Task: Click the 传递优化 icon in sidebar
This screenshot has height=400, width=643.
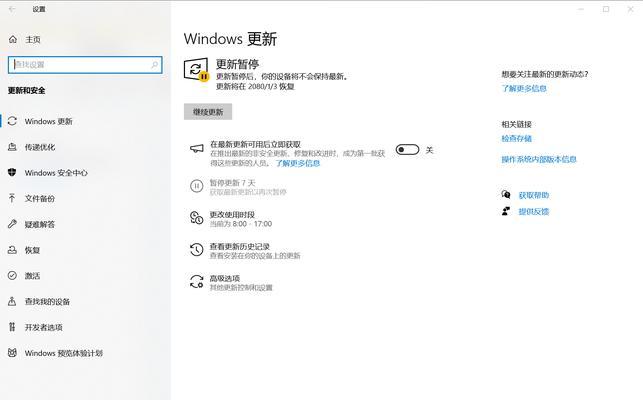Action: [12, 147]
